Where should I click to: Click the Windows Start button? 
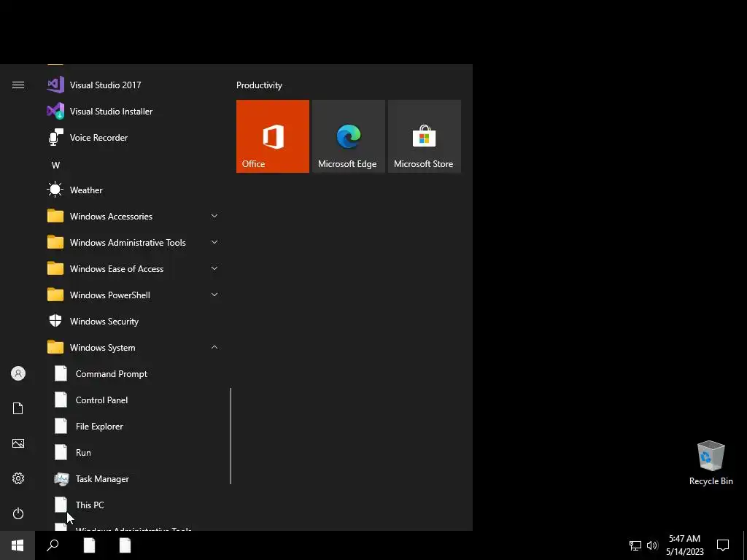click(18, 545)
